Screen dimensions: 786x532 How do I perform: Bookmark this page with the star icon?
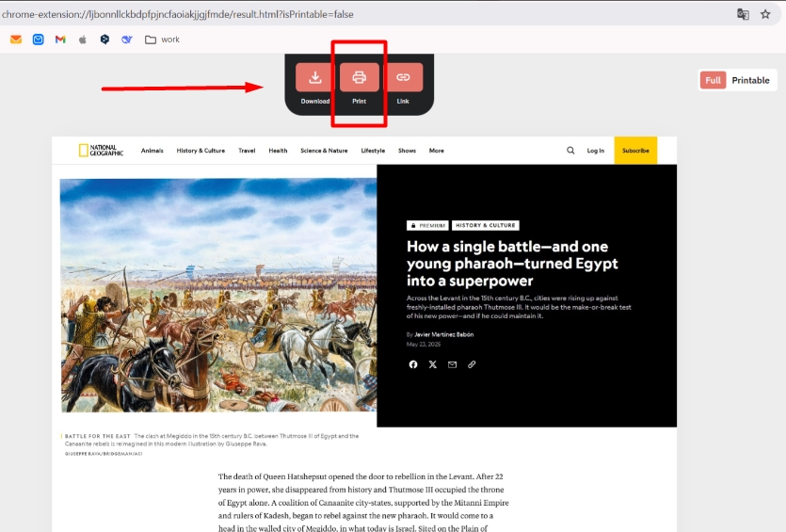click(765, 14)
